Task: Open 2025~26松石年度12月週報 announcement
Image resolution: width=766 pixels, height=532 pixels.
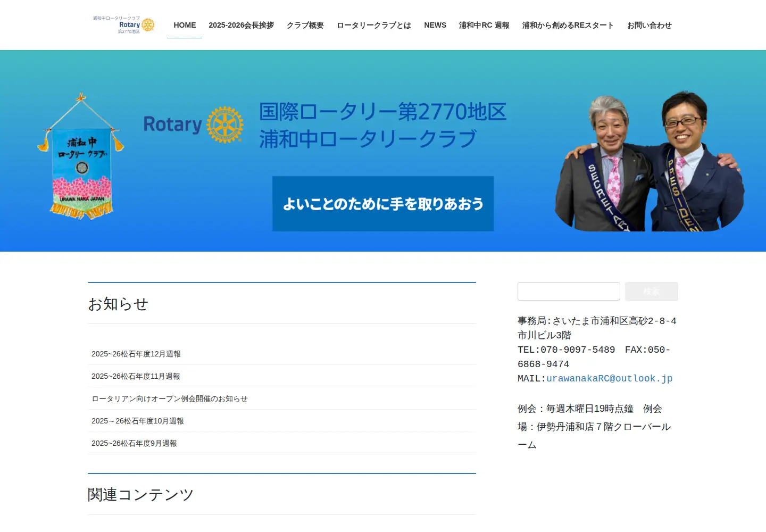Action: coord(136,354)
